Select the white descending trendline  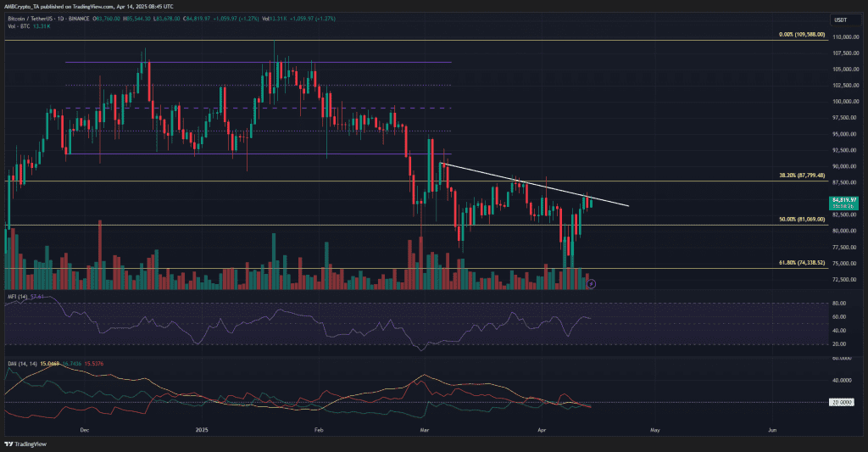pos(534,185)
